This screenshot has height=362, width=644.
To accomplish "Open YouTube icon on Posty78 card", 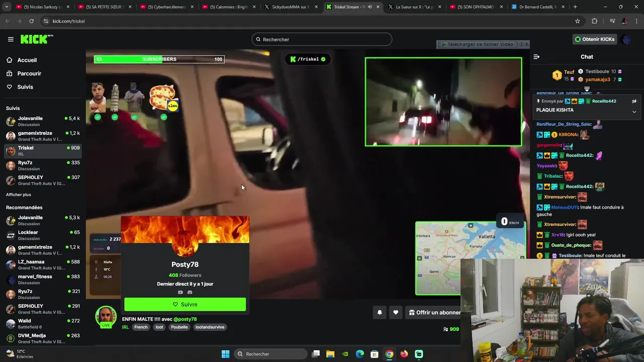I will pos(180,292).
